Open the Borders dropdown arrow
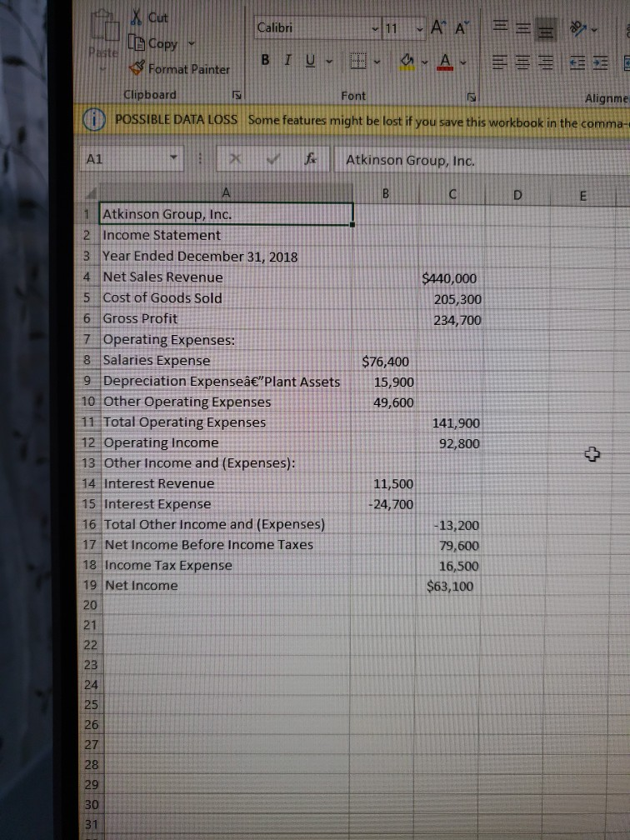 tap(377, 62)
